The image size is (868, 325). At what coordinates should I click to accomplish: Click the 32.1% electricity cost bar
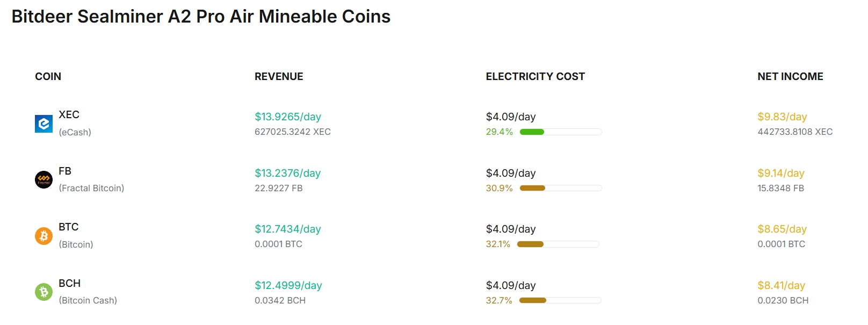point(558,244)
